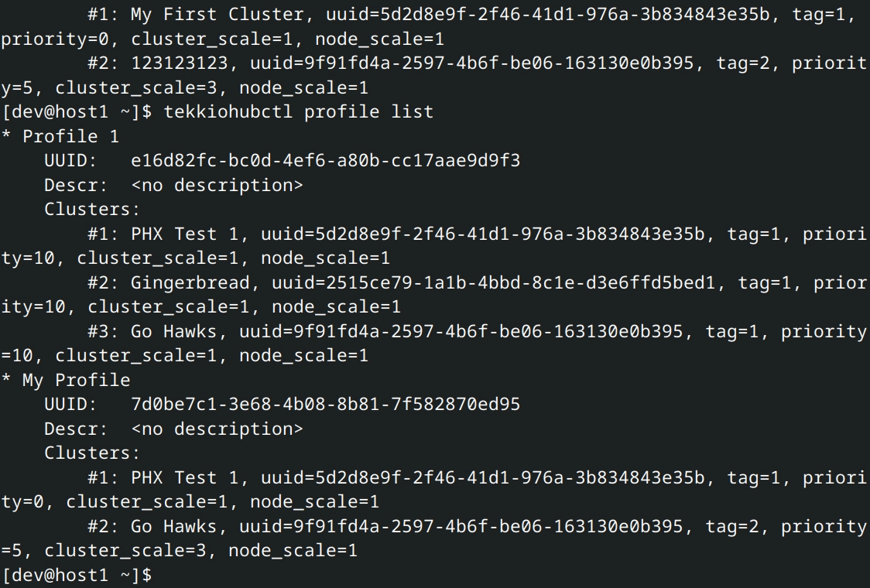Click "<no description>" under My Profile
Viewport: 870px width, 588px height.
217,429
